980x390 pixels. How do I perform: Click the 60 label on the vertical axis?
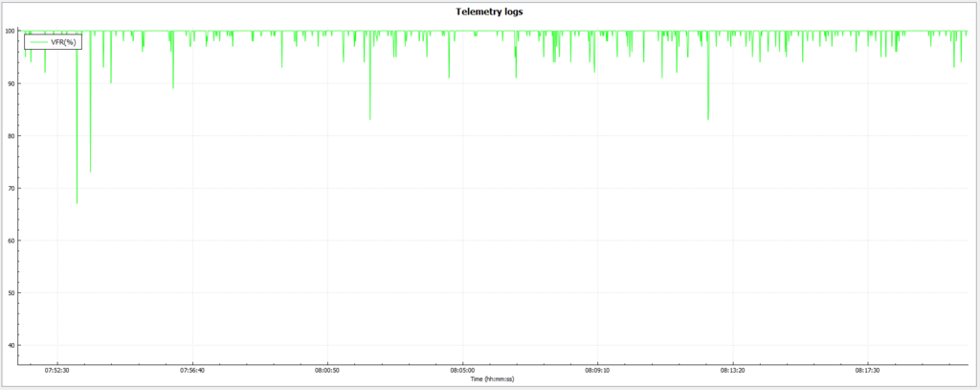11,241
